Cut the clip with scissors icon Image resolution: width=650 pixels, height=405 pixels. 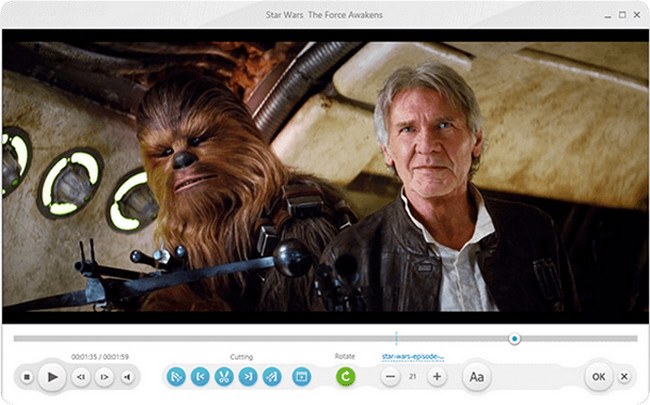pos(224,377)
